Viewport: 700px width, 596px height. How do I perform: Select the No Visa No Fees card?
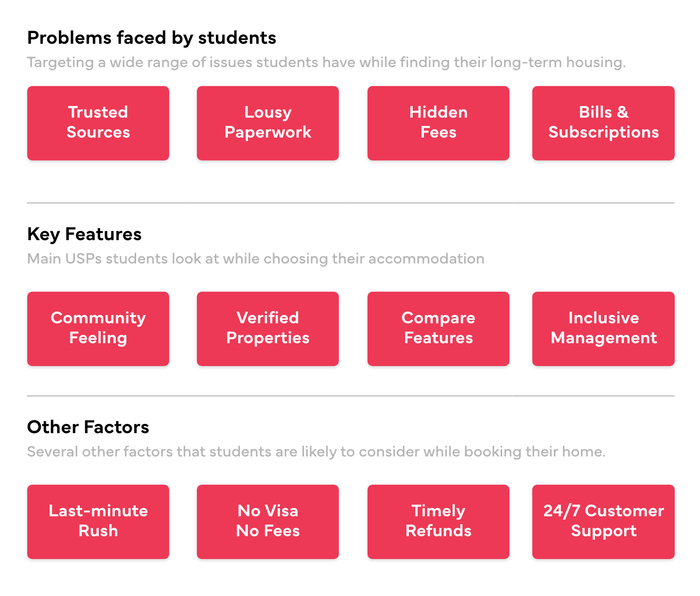point(268,522)
